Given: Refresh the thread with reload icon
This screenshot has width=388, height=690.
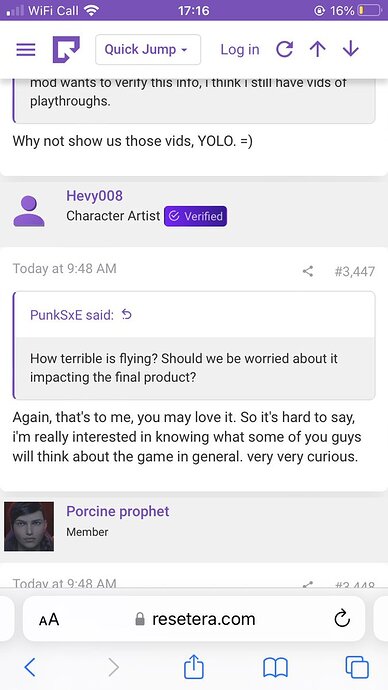Looking at the screenshot, I should pos(285,50).
